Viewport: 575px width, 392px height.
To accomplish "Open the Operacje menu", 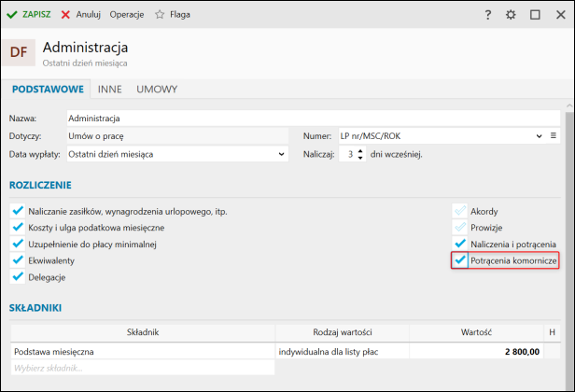I will pos(126,15).
